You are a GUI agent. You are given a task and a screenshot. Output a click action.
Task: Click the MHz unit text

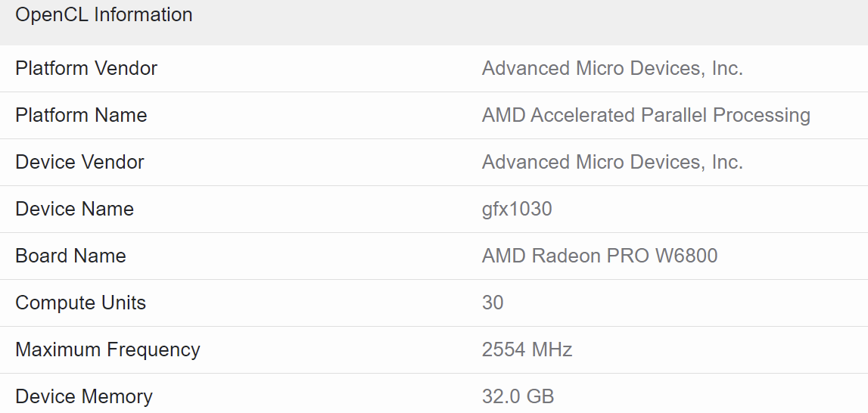553,349
